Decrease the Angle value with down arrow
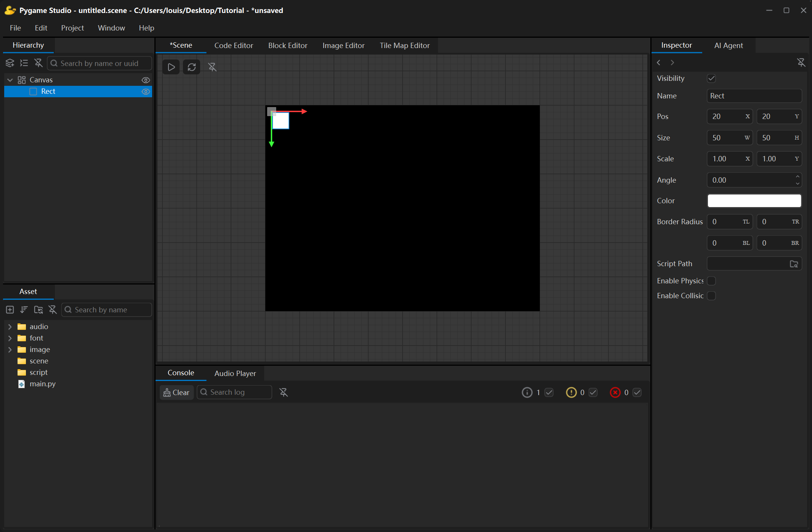Screen dimensions: 812x532 pos(798,184)
